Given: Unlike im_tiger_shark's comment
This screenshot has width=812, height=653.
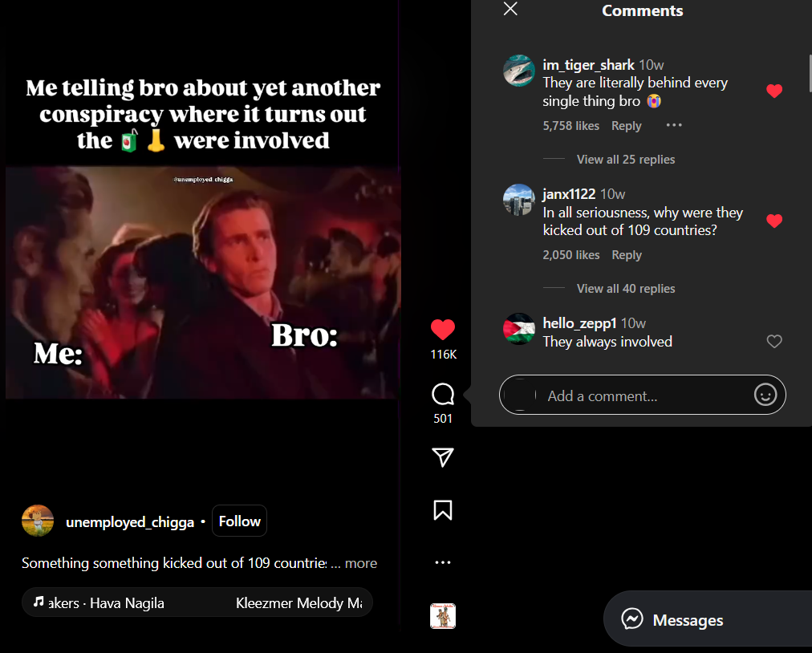Looking at the screenshot, I should (x=774, y=91).
